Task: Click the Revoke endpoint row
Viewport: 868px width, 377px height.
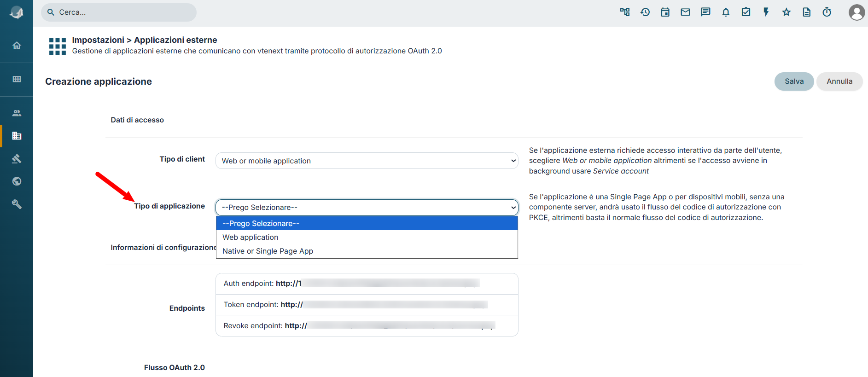Action: pos(367,326)
